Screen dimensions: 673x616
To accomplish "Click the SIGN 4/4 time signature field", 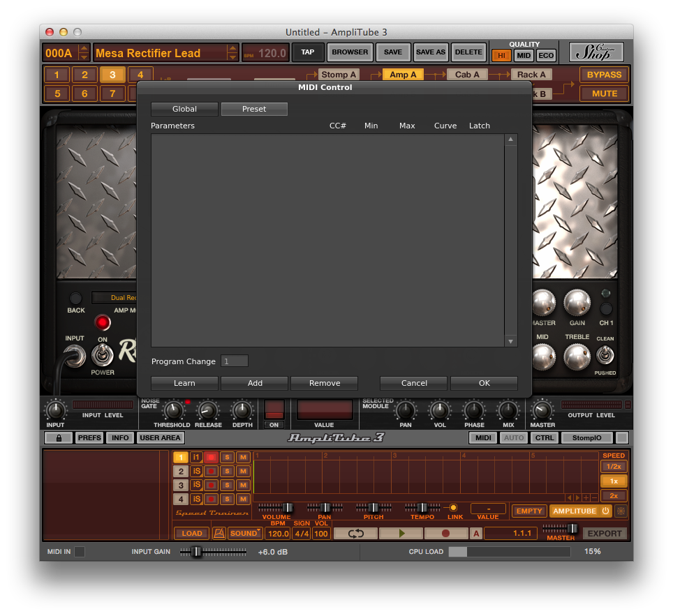I will tap(302, 533).
